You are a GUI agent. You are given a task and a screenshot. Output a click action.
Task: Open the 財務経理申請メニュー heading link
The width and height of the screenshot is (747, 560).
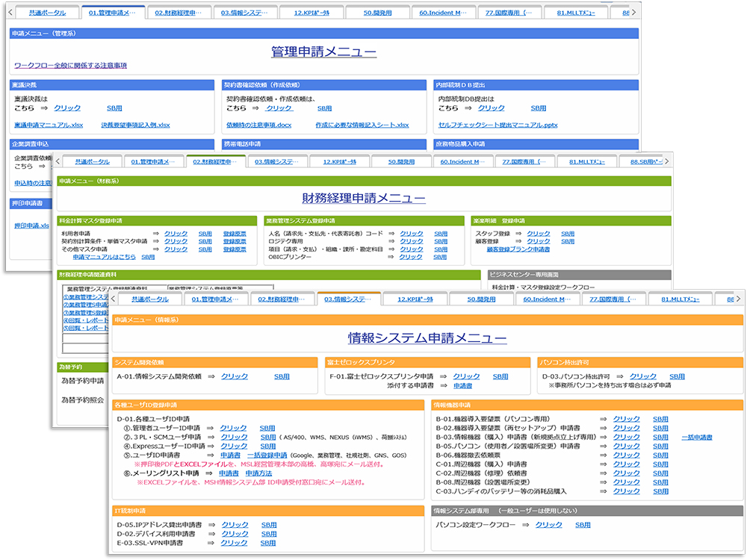(x=364, y=198)
